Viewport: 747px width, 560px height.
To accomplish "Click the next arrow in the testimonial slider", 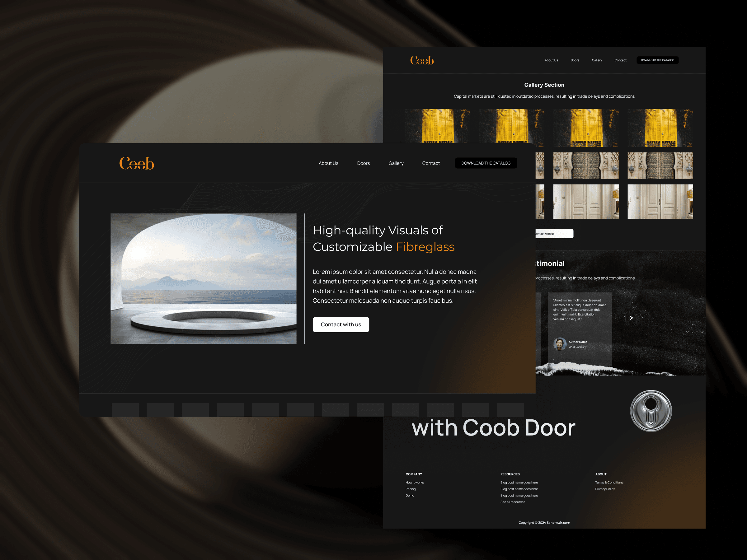I will pyautogui.click(x=631, y=318).
